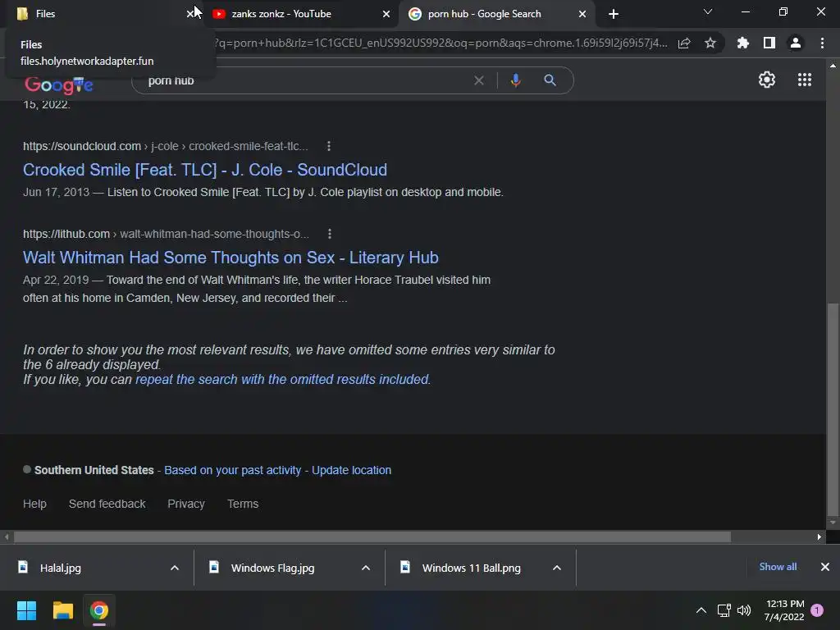
Task: Share this page icon in address bar
Action: click(x=684, y=43)
